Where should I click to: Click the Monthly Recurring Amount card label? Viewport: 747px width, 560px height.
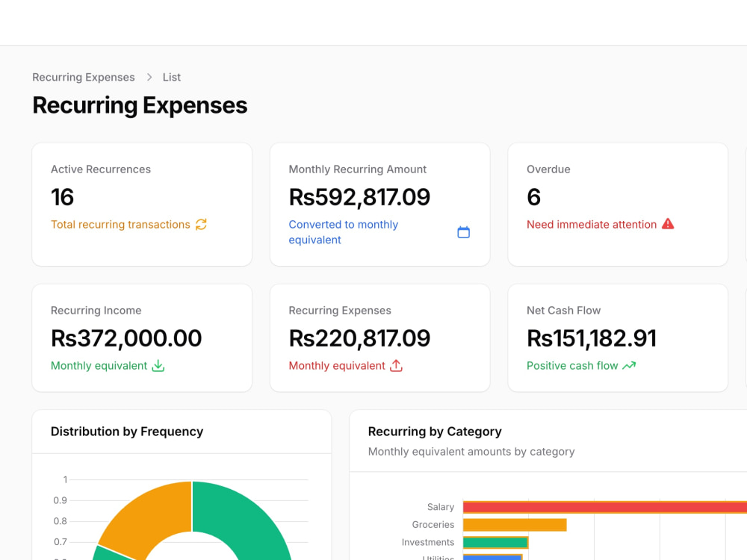[x=357, y=169]
